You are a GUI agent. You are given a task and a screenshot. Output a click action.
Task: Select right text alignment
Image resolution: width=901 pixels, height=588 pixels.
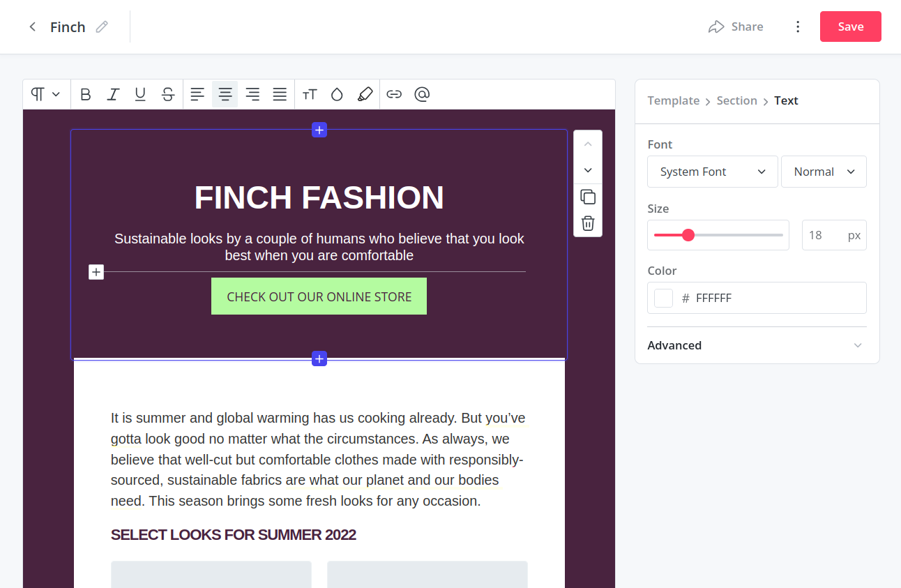tap(252, 94)
